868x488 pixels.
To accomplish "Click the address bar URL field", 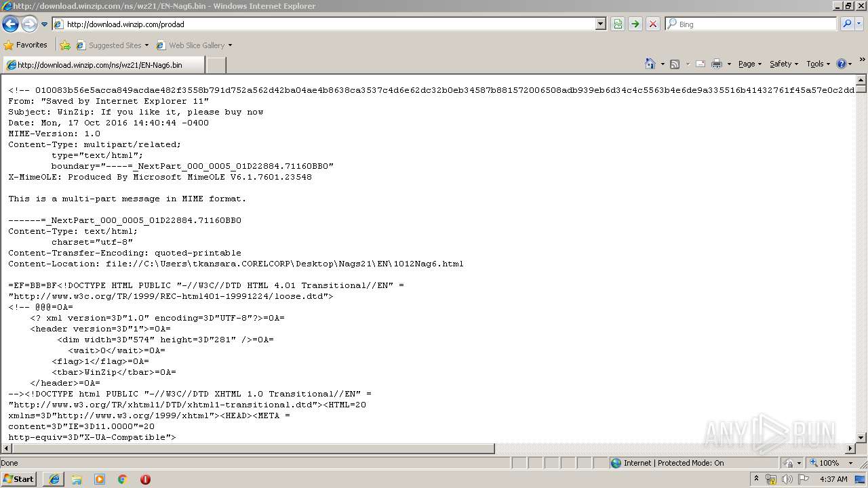I will 324,24.
